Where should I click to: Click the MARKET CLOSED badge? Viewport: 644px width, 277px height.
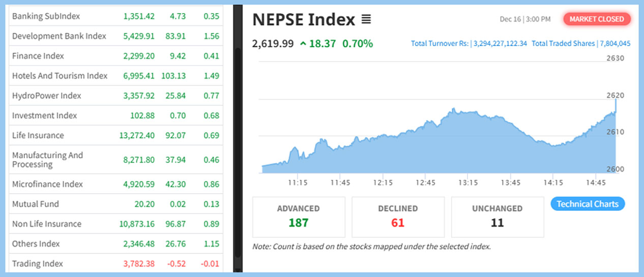click(597, 19)
